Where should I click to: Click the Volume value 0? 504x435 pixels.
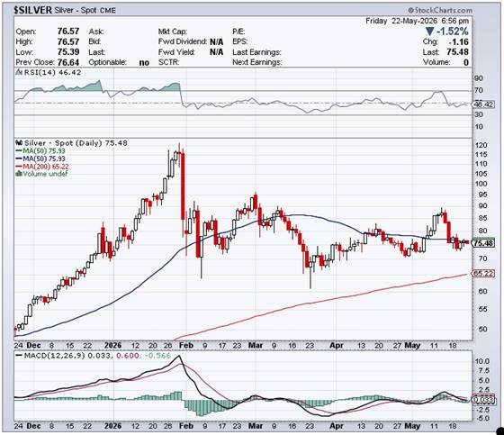point(466,62)
